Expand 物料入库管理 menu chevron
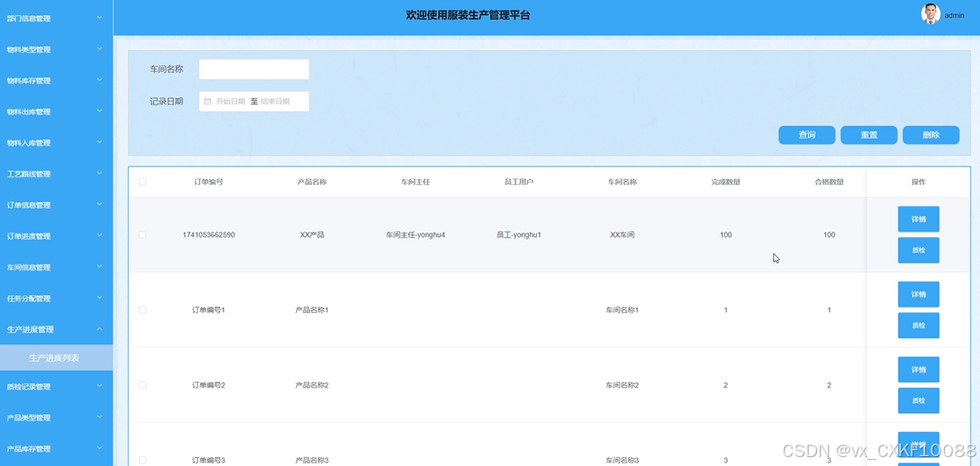This screenshot has width=980, height=466. click(x=99, y=142)
